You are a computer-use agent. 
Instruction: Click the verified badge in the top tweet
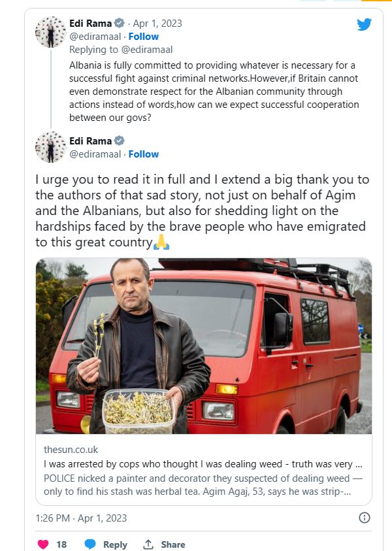pyautogui.click(x=120, y=24)
